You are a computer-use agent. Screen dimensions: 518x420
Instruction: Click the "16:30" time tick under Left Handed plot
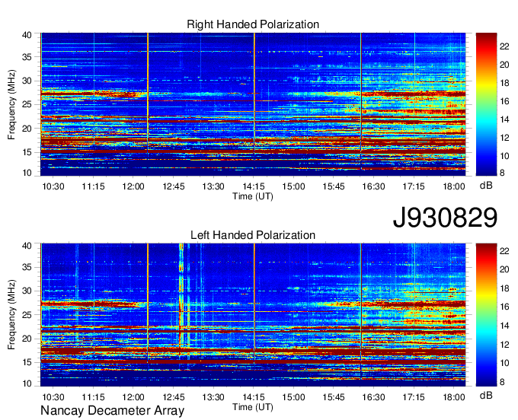pyautogui.click(x=373, y=397)
